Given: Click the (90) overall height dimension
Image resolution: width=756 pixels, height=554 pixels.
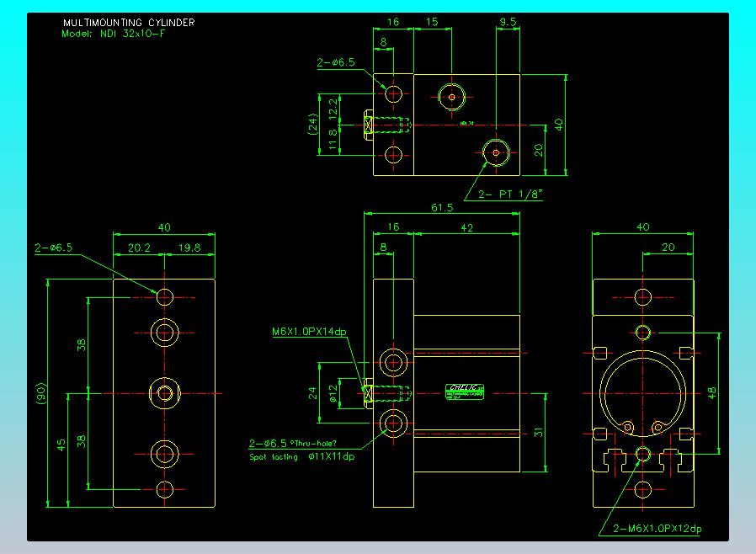Looking at the screenshot, I should [41, 393].
